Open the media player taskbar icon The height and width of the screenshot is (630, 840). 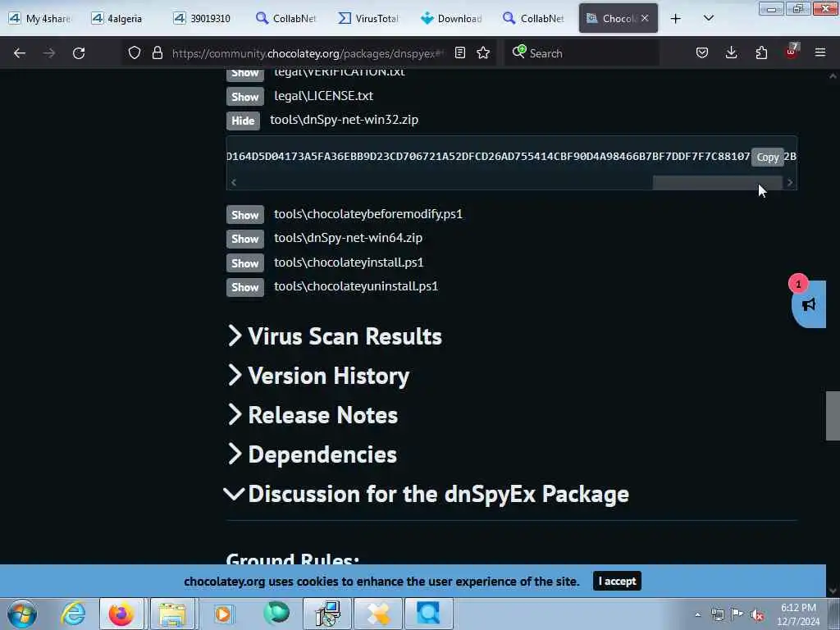coord(223,614)
